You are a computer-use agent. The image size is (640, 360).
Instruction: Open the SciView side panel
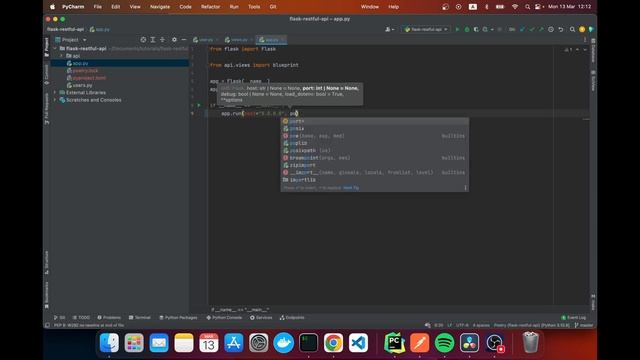pos(593,81)
